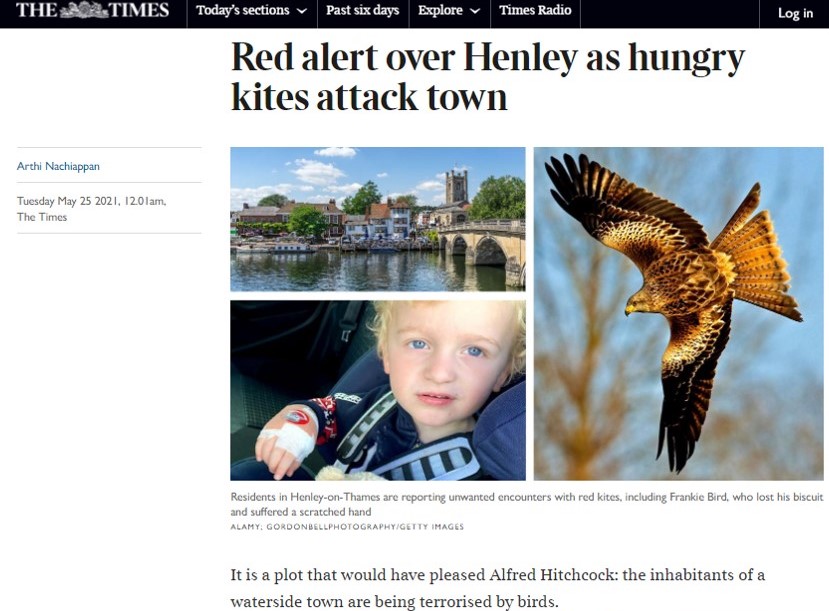
Task: Click the church tower in Henley photo
Action: click(x=456, y=189)
